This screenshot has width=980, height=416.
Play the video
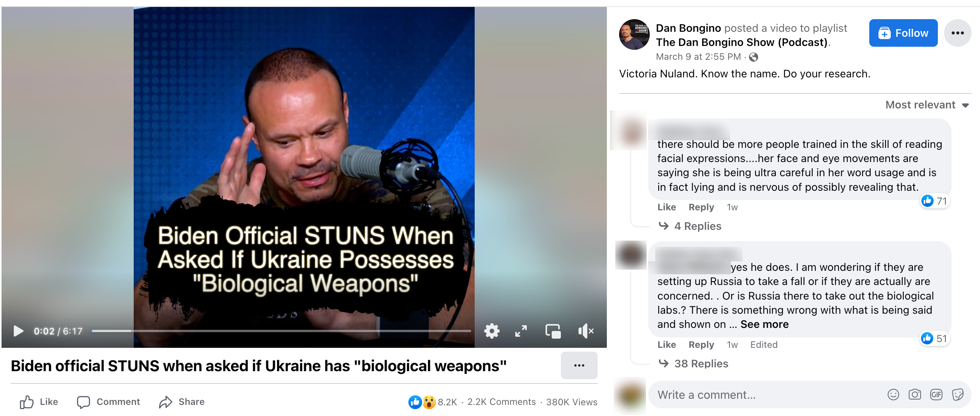coord(18,331)
